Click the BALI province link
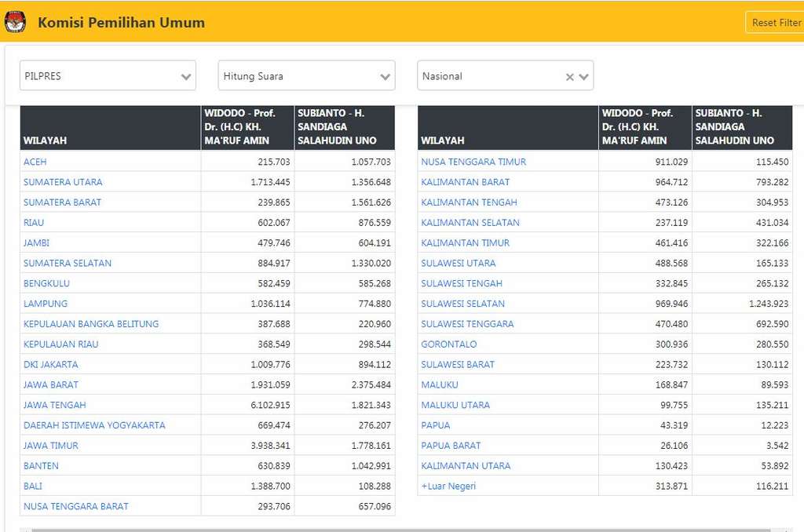804x532 pixels. point(33,486)
